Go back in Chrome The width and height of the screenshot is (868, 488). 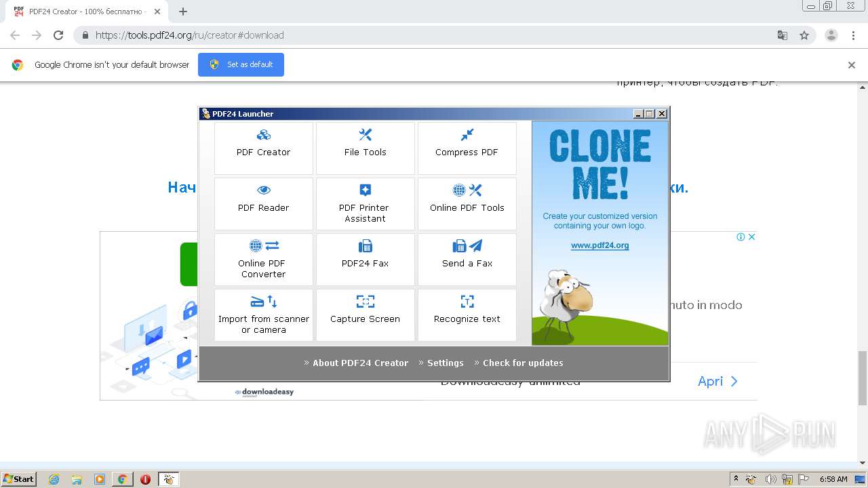coord(15,35)
